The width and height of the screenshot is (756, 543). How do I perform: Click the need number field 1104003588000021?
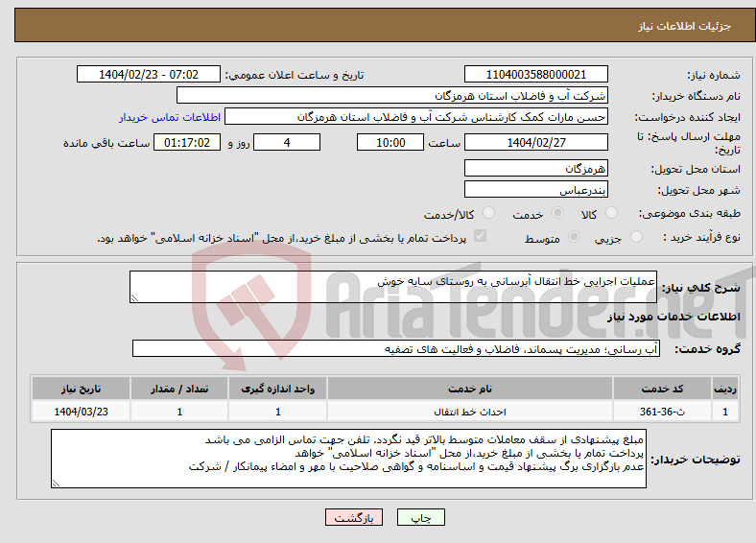[x=536, y=74]
